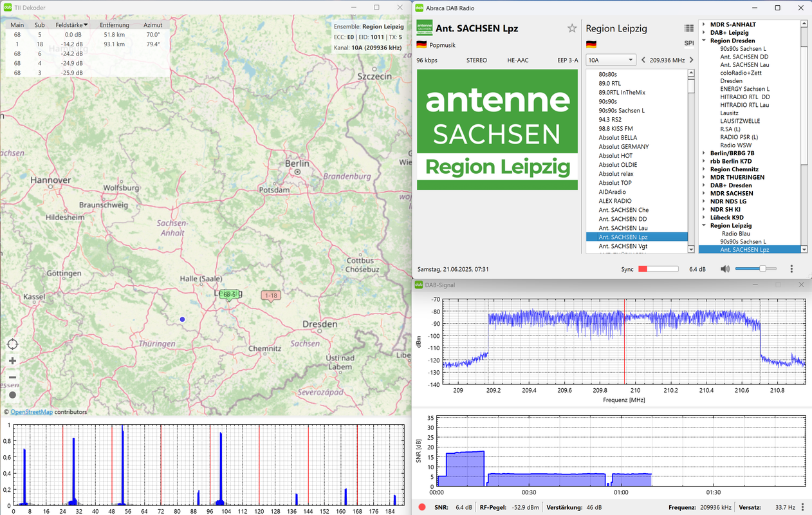Tune to next channel with right arrow
Screen dimensions: 812x515
(x=692, y=60)
